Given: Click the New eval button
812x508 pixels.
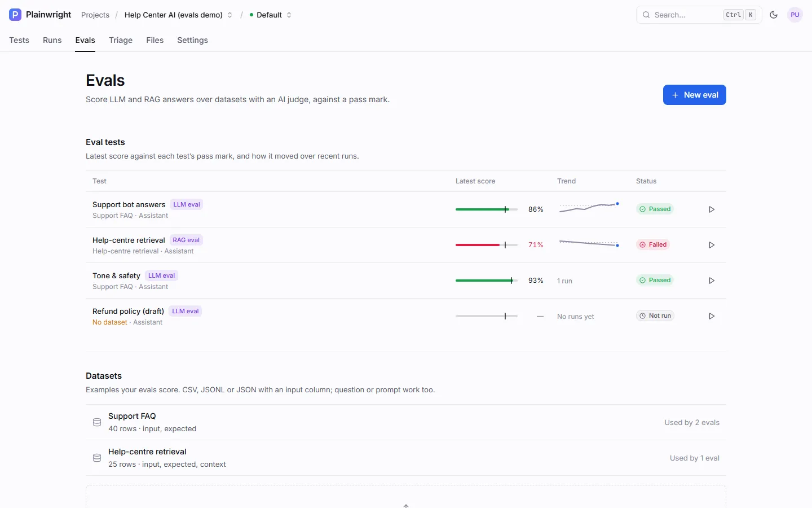Looking at the screenshot, I should 695,95.
